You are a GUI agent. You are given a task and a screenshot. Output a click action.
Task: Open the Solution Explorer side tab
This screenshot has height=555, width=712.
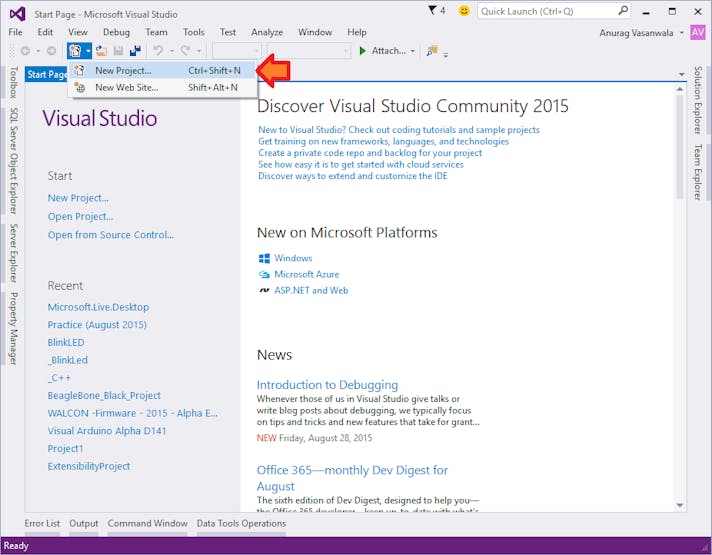(698, 100)
